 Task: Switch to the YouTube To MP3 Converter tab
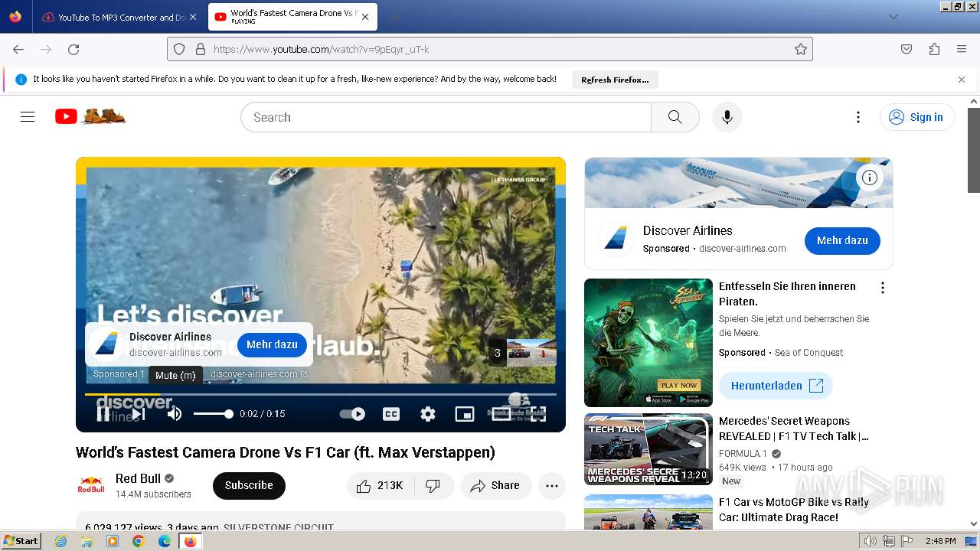[113, 17]
